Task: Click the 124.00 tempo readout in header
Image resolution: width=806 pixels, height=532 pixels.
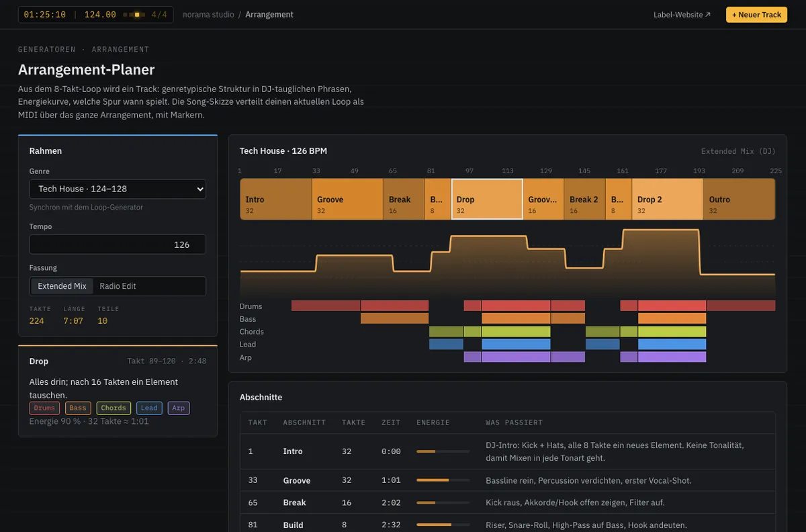Action: coord(100,15)
